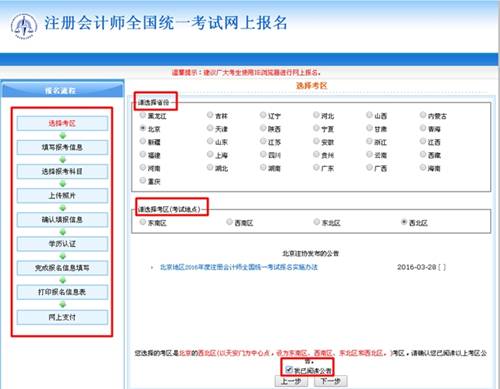The width and height of the screenshot is (500, 389).
Task: Choose 辽宁 as the province
Action: tap(263, 115)
